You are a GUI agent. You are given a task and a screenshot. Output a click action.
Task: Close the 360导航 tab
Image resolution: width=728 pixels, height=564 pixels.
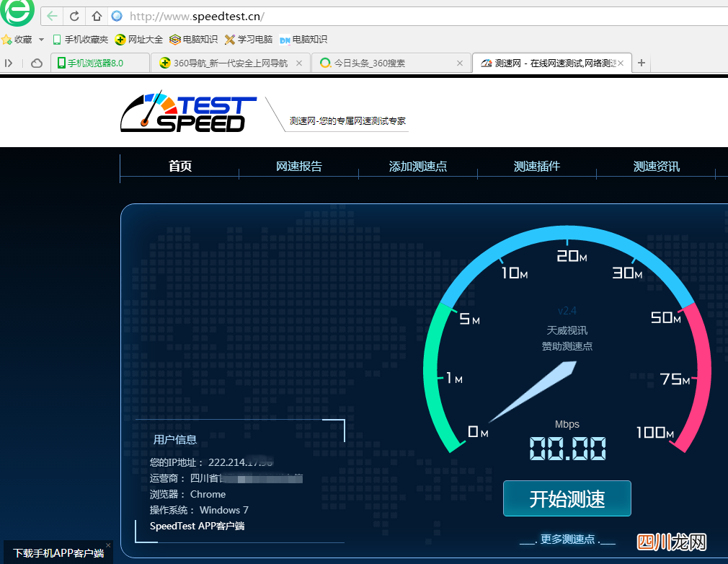[299, 63]
